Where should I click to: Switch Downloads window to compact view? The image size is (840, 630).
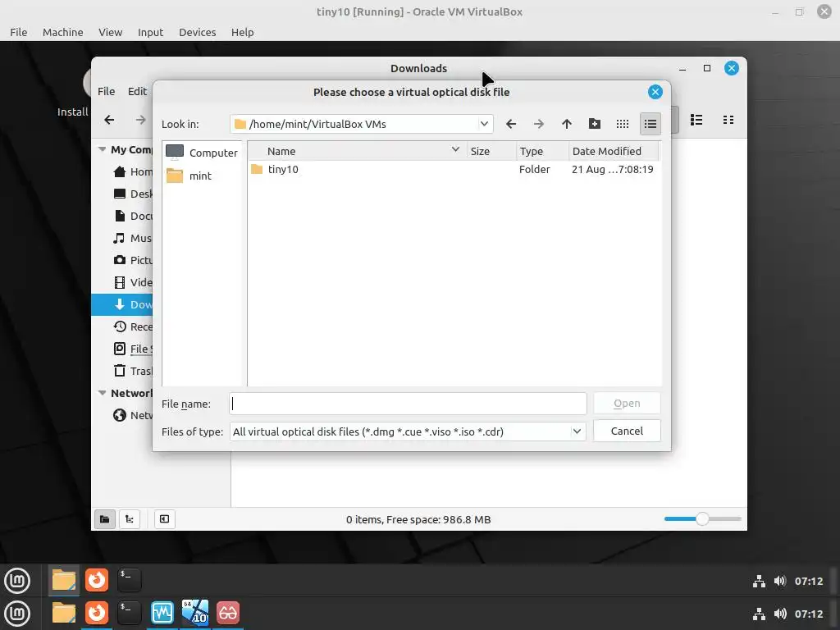pyautogui.click(x=728, y=120)
